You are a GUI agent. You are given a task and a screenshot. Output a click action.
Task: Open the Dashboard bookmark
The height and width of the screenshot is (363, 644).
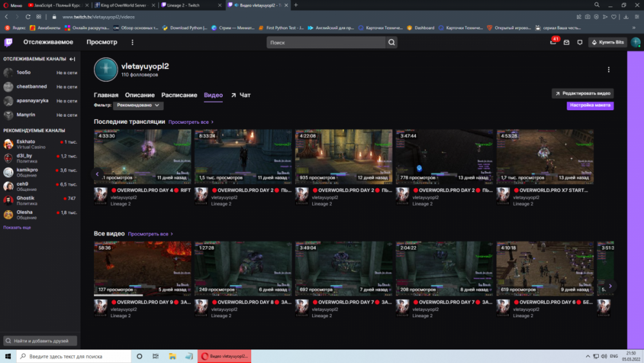pos(421,28)
